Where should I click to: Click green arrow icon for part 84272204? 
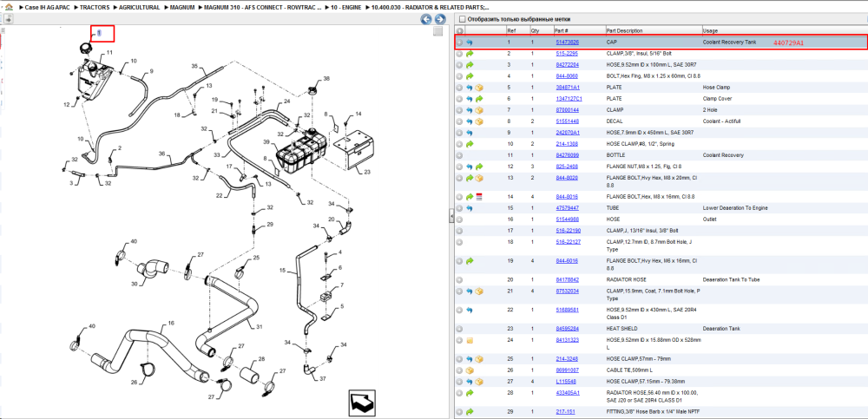(x=470, y=65)
